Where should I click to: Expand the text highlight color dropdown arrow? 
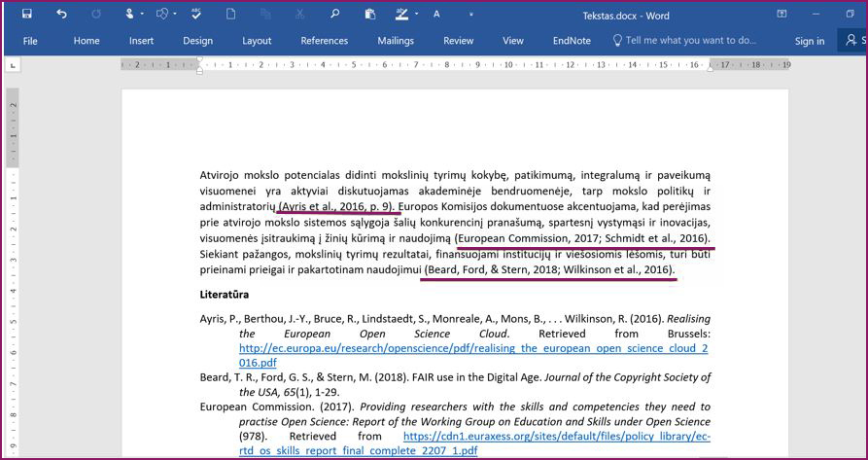(x=416, y=14)
